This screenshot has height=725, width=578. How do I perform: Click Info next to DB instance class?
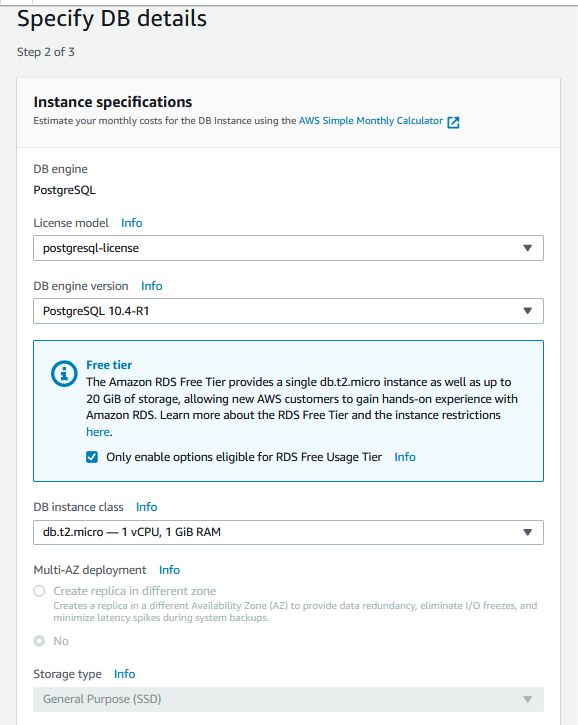tap(147, 507)
